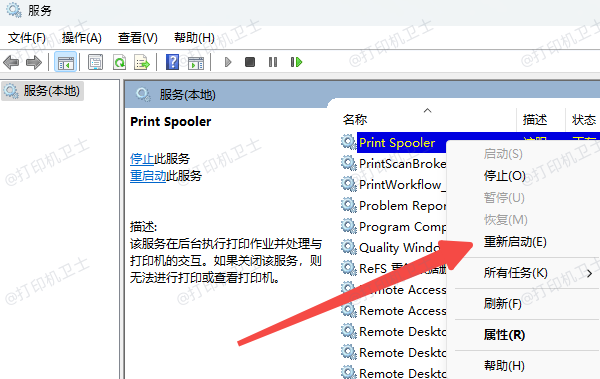
Task: Open the 操作(A) menu
Action: click(x=82, y=38)
